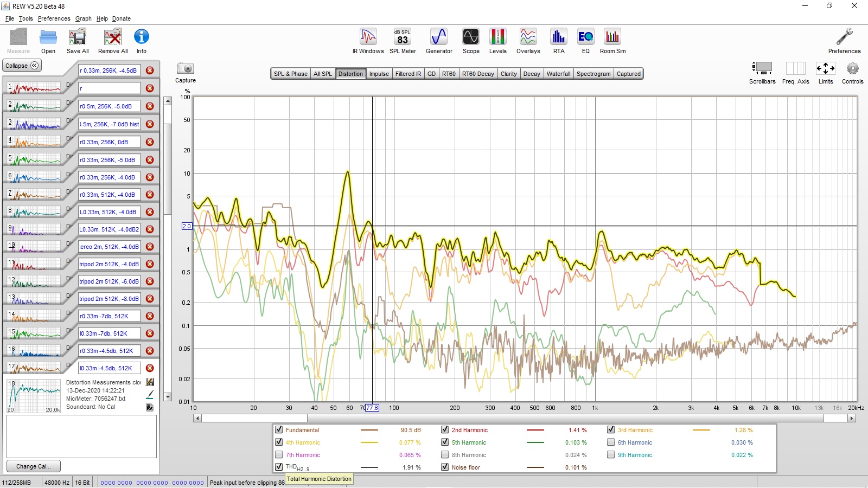Open the Overlays window
Screen dimensions: 868x488
pyautogui.click(x=528, y=37)
